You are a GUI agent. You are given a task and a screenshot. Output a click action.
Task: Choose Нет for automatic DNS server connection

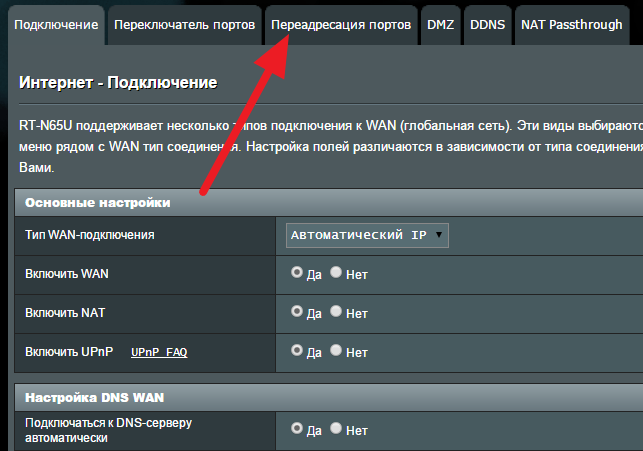(x=336, y=429)
